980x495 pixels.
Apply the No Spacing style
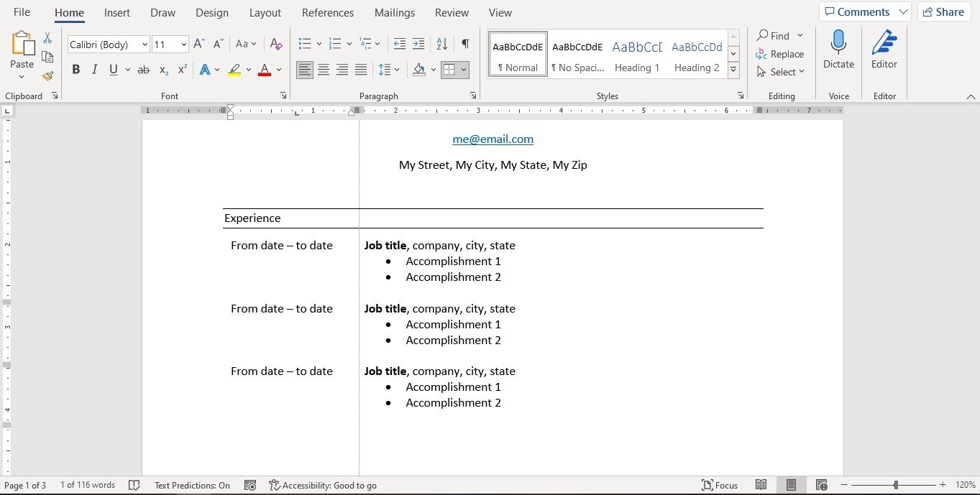(577, 55)
